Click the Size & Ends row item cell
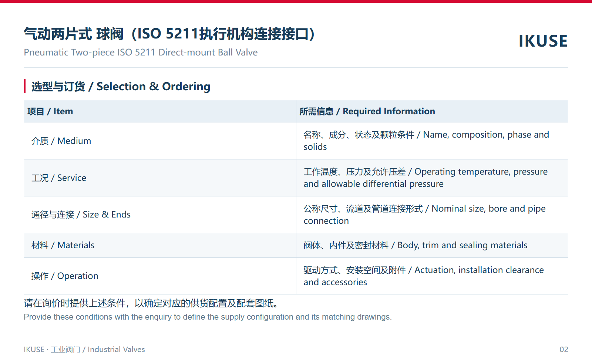 [x=160, y=215]
